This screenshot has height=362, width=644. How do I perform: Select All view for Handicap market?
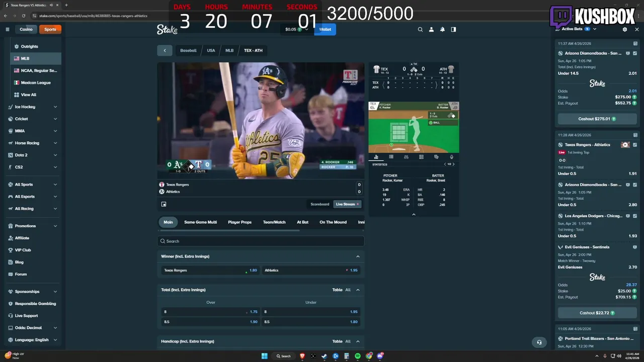coord(348,341)
